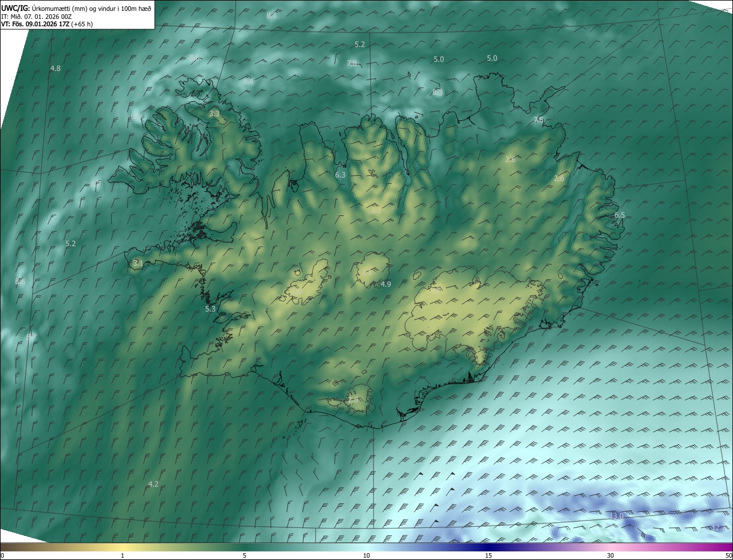Click the colorbar tick label 50
The image size is (733, 560).
pyautogui.click(x=728, y=555)
